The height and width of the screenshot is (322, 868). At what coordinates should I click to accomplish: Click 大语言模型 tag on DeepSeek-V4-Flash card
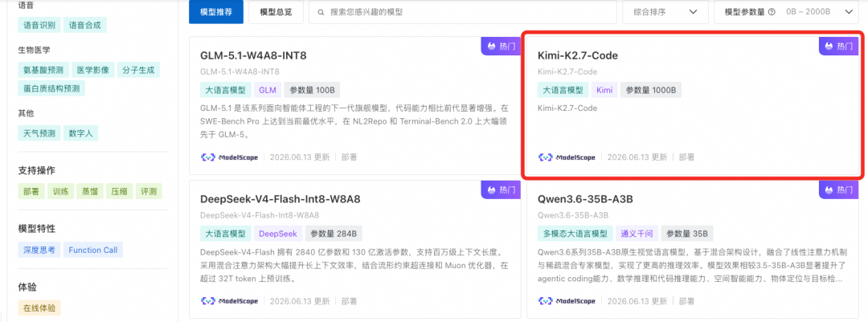tap(225, 234)
